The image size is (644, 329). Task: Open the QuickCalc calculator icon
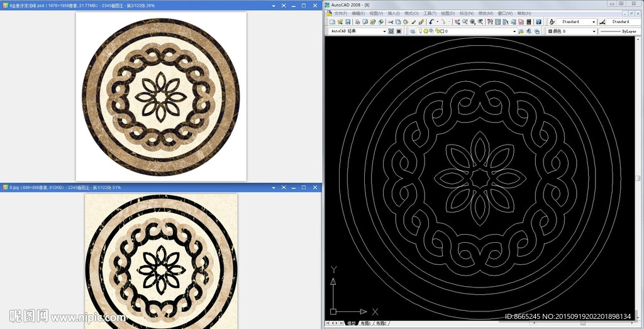pyautogui.click(x=529, y=22)
